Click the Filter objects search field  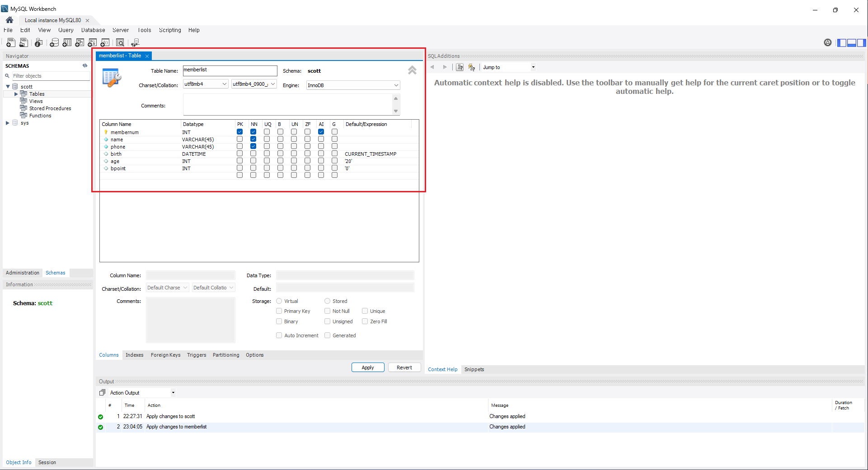coord(51,76)
